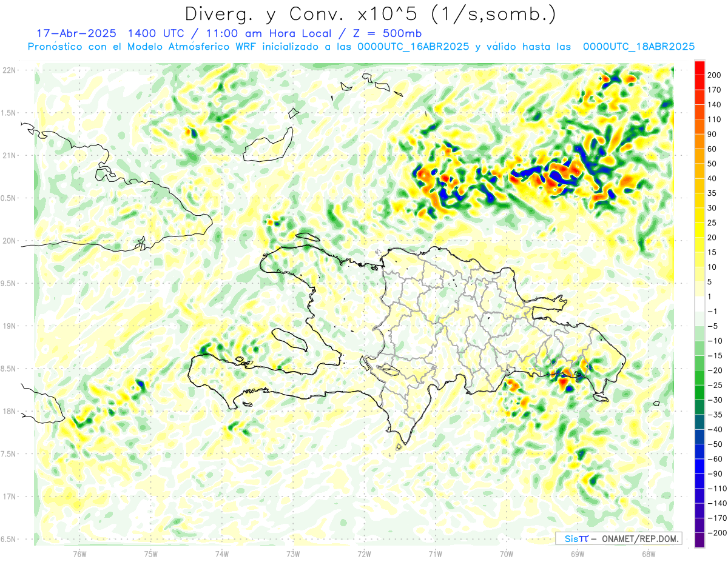
Task: Click the -10 value on the color scale
Action: 713,341
